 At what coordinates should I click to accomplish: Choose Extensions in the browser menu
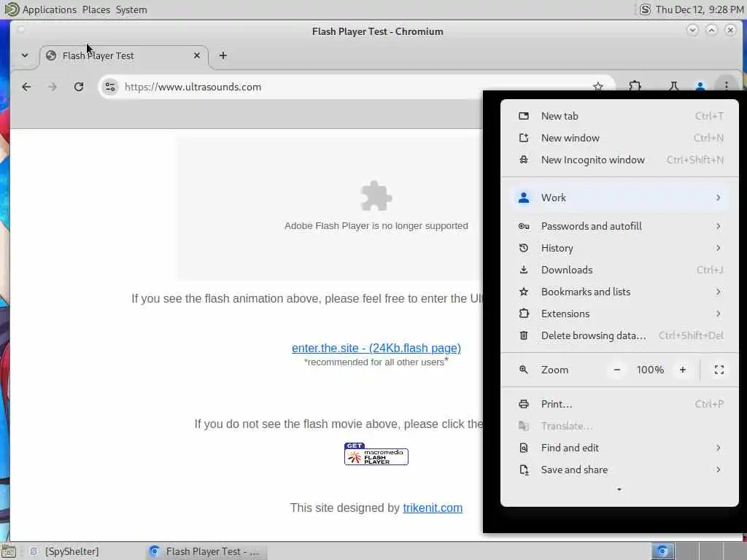619,314
